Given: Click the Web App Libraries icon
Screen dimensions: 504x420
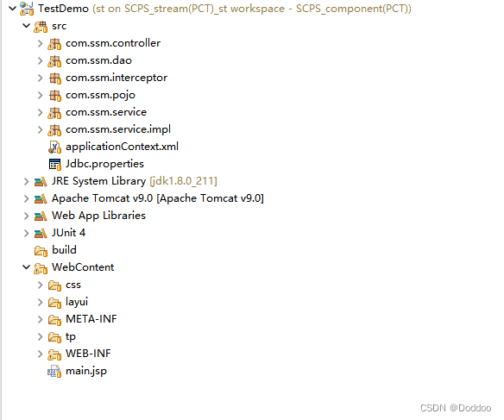Looking at the screenshot, I should [x=41, y=216].
